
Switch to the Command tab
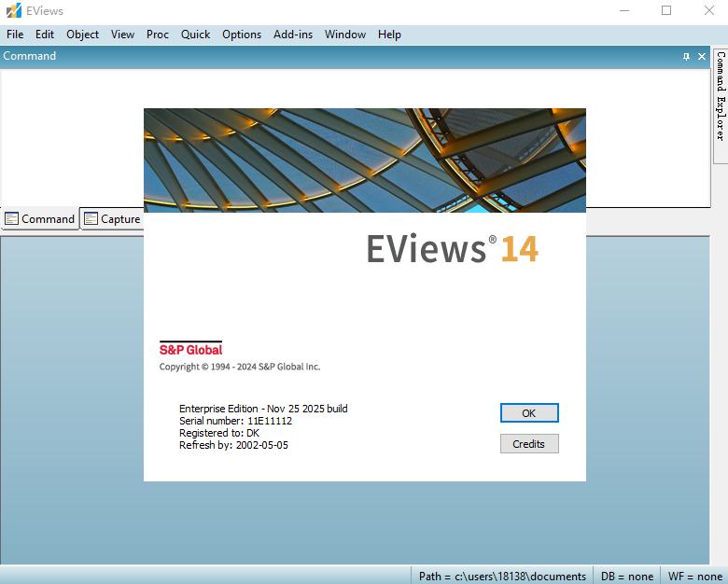click(40, 218)
